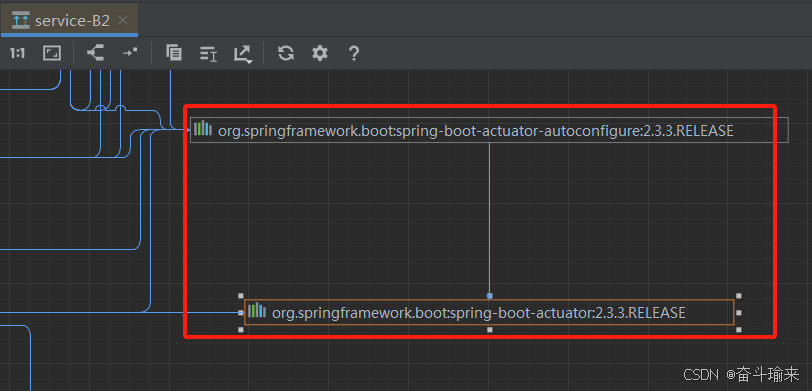Image resolution: width=812 pixels, height=391 pixels.
Task: Click the route edges arrow icon
Action: click(x=130, y=53)
